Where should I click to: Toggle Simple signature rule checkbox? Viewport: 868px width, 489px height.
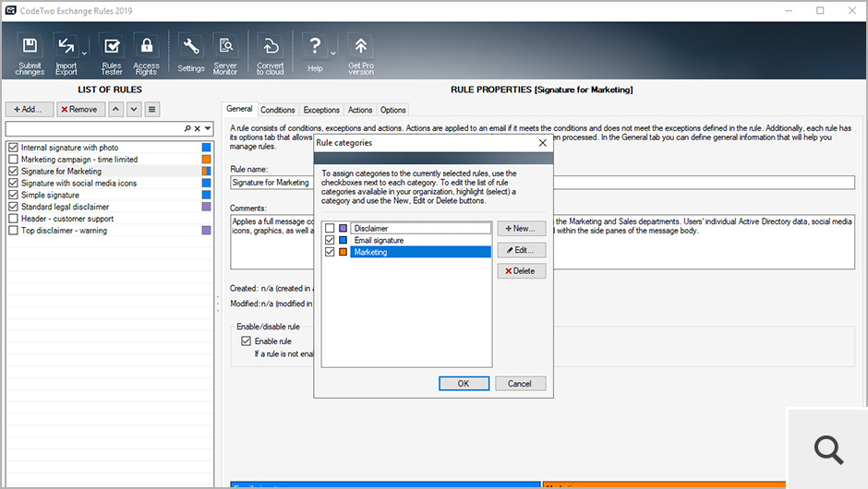coord(13,195)
